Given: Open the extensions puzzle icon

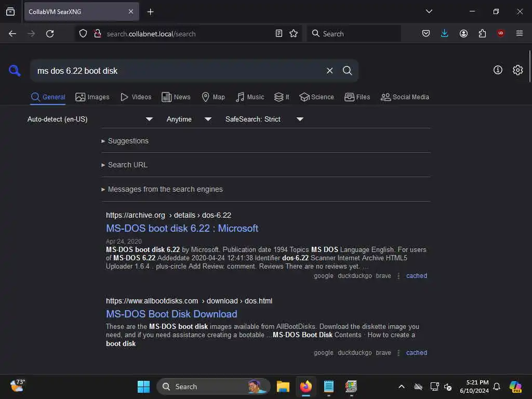Looking at the screenshot, I should tap(482, 34).
